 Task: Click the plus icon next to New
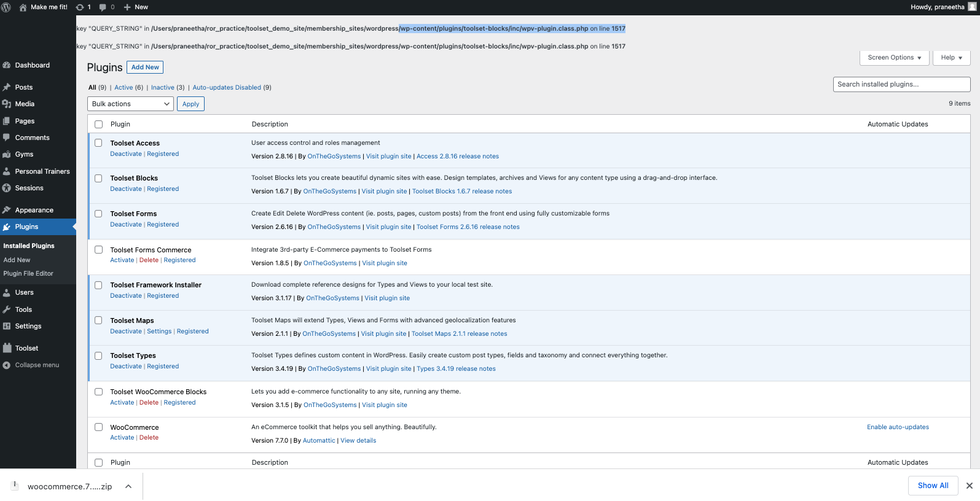tap(127, 7)
